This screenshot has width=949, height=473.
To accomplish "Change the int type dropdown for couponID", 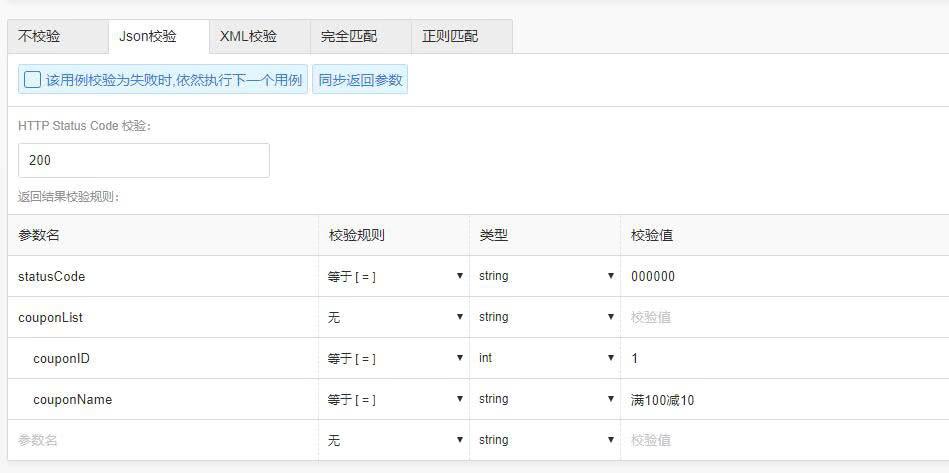I will (545, 358).
